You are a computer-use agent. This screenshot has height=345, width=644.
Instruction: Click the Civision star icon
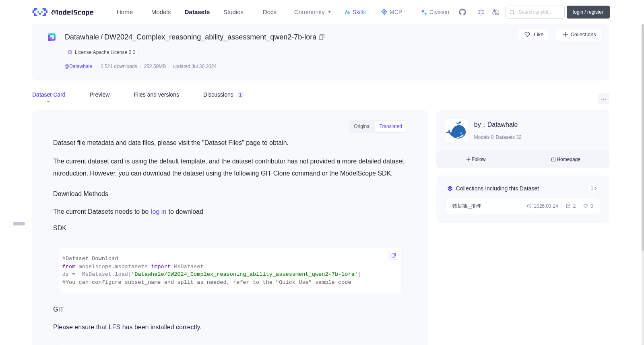click(424, 12)
